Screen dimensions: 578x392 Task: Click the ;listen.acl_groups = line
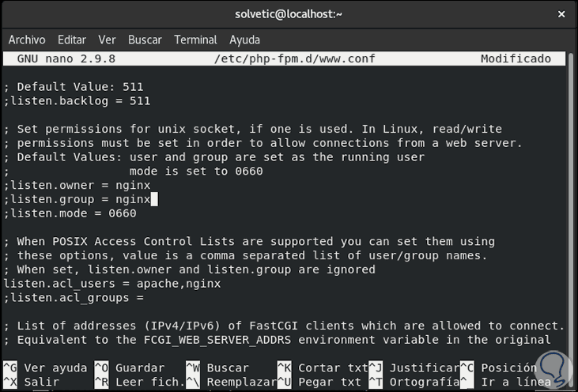click(74, 297)
